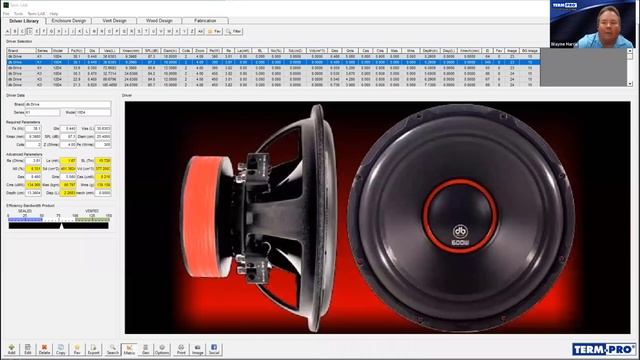
Task: Click the Fav folder button beside All
Action: pos(214,31)
